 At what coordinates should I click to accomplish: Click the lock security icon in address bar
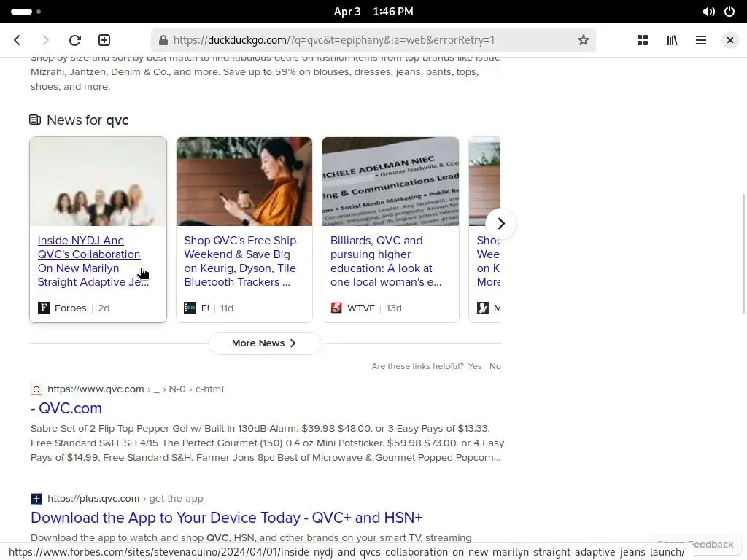pos(163,40)
